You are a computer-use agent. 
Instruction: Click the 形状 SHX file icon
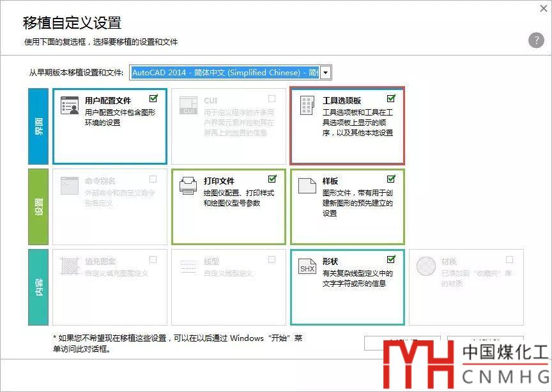coord(307,266)
